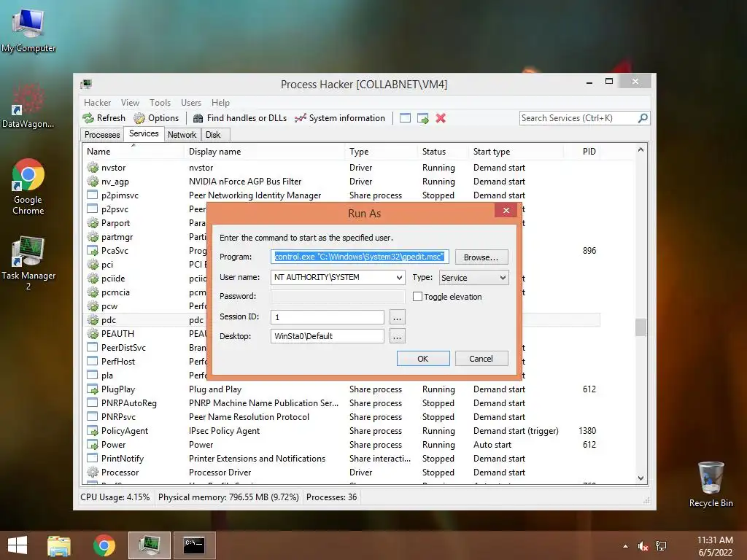747x560 pixels.
Task: Click the Search Services box
Action: (578, 118)
